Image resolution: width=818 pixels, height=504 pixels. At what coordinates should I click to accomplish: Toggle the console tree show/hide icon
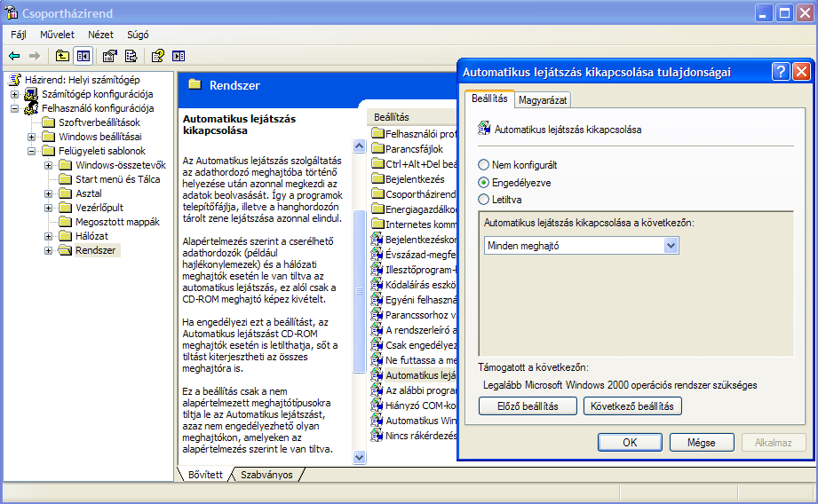[83, 56]
